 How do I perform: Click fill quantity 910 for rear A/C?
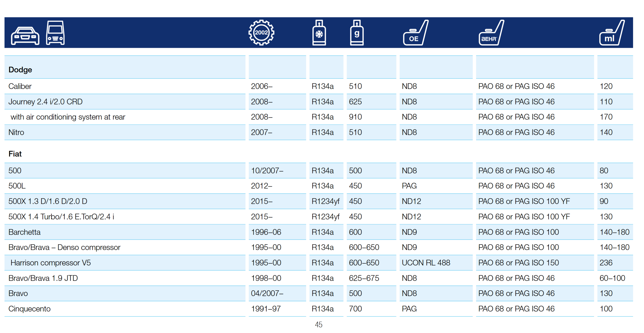pos(355,117)
